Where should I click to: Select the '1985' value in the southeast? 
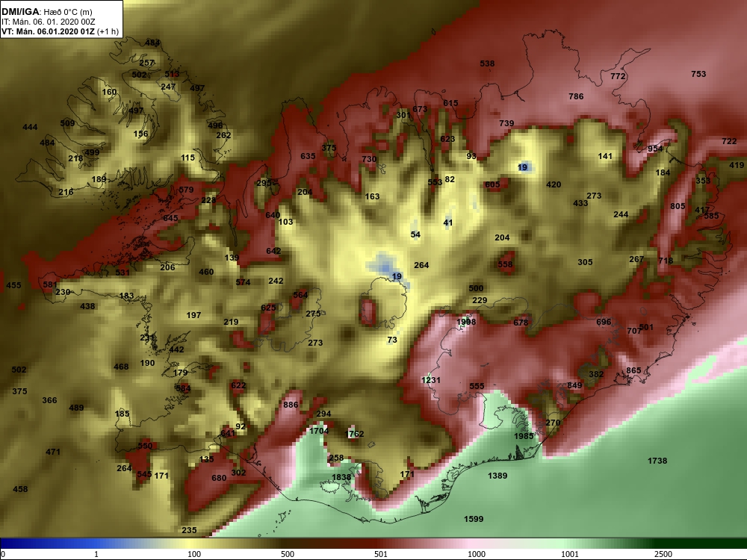pyautogui.click(x=524, y=436)
